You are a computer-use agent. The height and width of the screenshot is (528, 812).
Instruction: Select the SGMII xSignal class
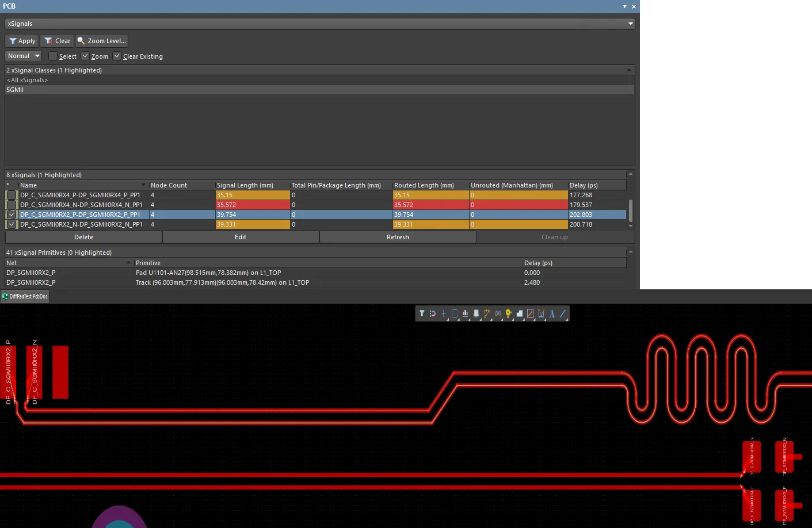(319, 90)
